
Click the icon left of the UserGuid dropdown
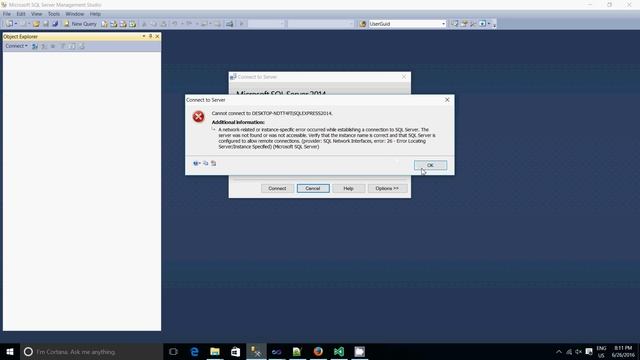362,24
